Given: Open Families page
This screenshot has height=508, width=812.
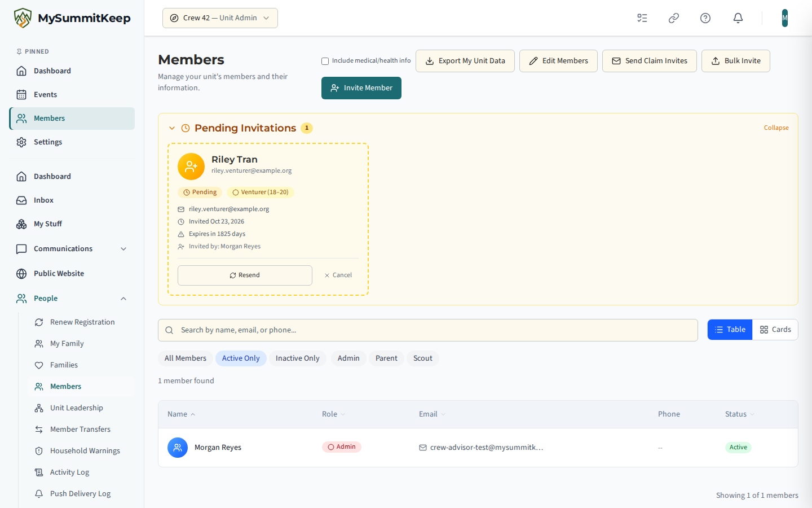Looking at the screenshot, I should click(81, 365).
